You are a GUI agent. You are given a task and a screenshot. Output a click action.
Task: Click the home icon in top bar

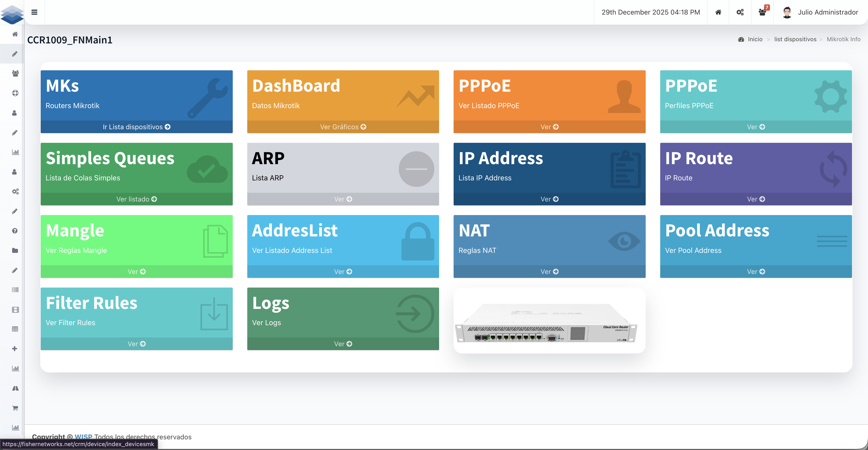[718, 12]
